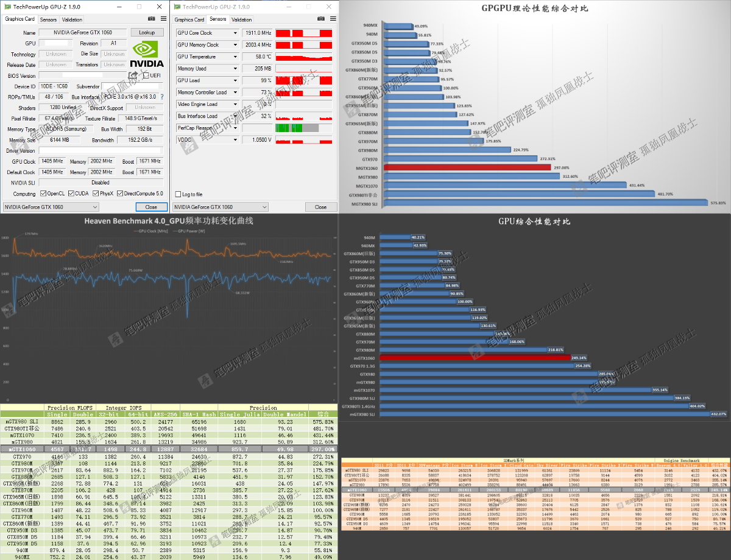Switch to Sensors tab in left GPU-Z window

[48, 19]
